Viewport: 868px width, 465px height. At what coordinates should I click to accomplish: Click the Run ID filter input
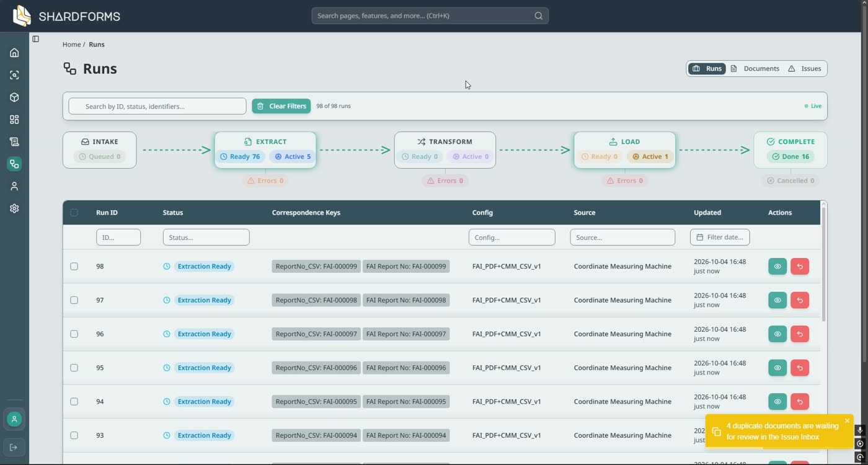pyautogui.click(x=118, y=237)
